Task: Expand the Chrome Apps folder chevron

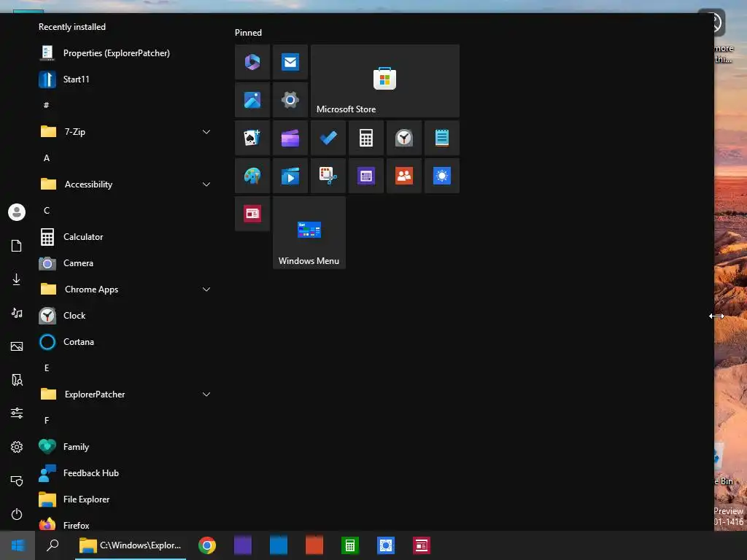Action: click(206, 289)
